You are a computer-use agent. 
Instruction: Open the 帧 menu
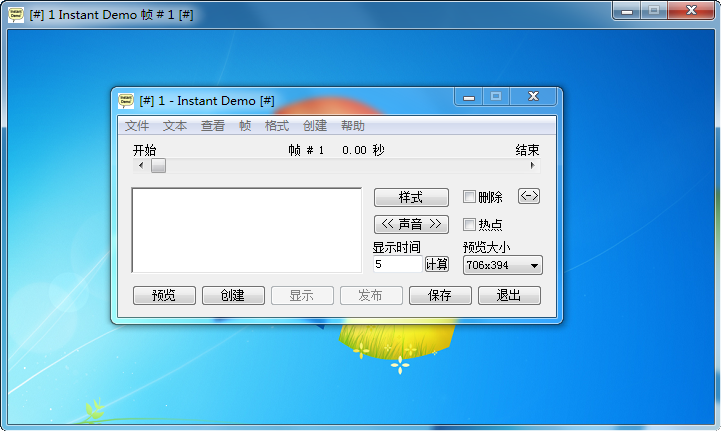click(x=245, y=126)
